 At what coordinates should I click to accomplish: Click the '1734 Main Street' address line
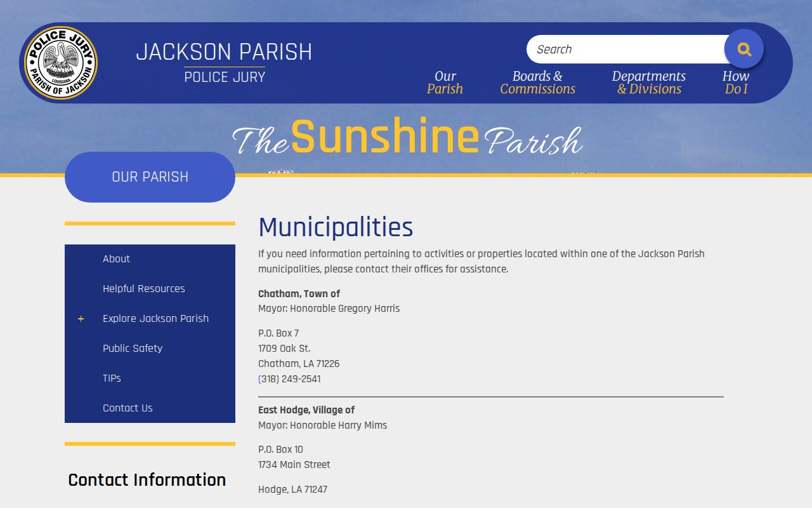tap(294, 465)
